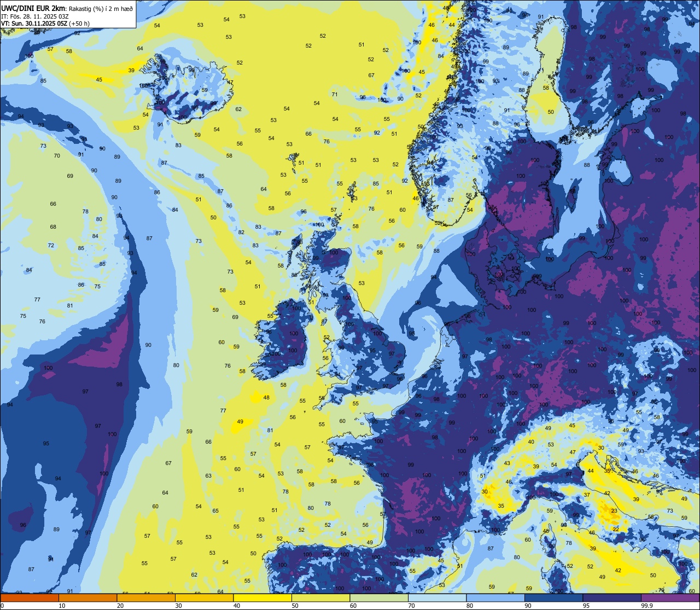Click the legend tick label "10"
The height and width of the screenshot is (610, 700).
click(x=62, y=606)
